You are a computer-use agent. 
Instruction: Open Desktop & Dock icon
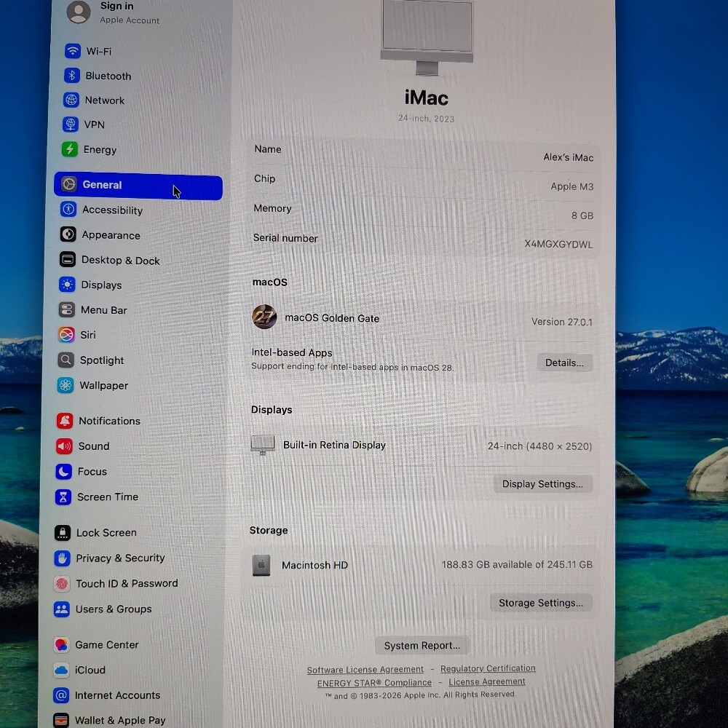(x=67, y=259)
